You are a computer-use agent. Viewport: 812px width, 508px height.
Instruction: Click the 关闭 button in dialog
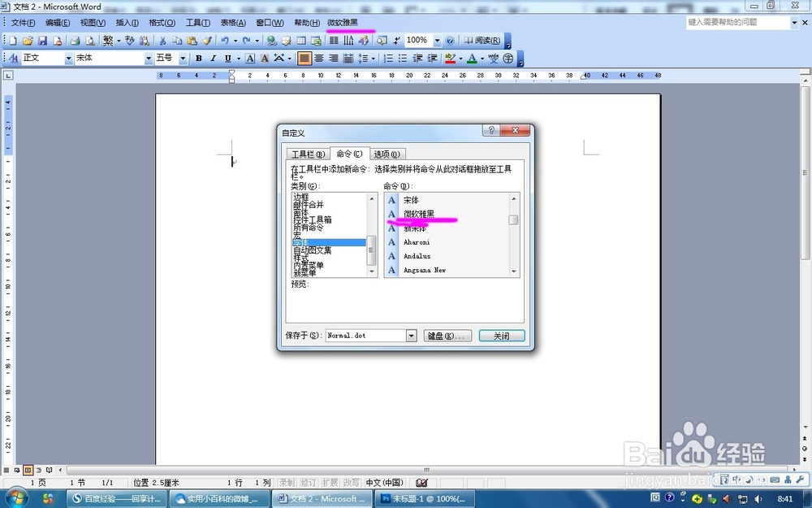point(502,336)
